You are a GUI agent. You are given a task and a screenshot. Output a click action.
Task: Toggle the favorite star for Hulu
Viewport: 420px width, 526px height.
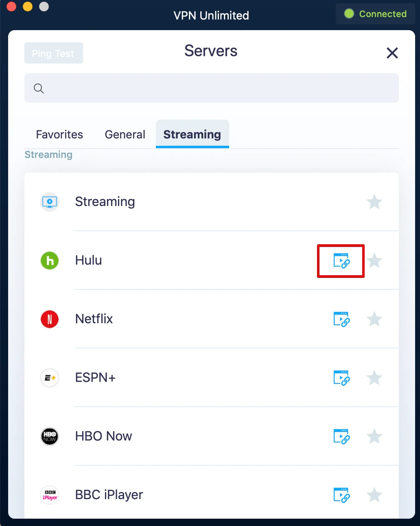coord(374,261)
